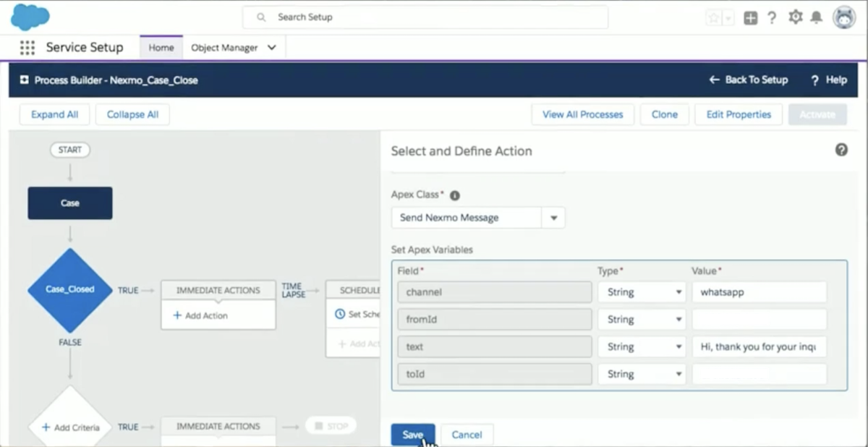This screenshot has height=447, width=868.
Task: Select the Case object node
Action: [x=70, y=203]
